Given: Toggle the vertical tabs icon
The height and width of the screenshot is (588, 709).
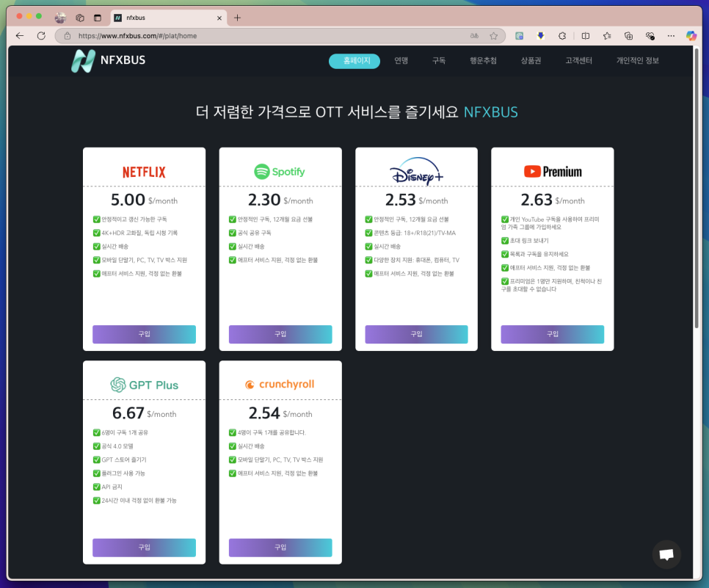Looking at the screenshot, I should click(x=97, y=18).
